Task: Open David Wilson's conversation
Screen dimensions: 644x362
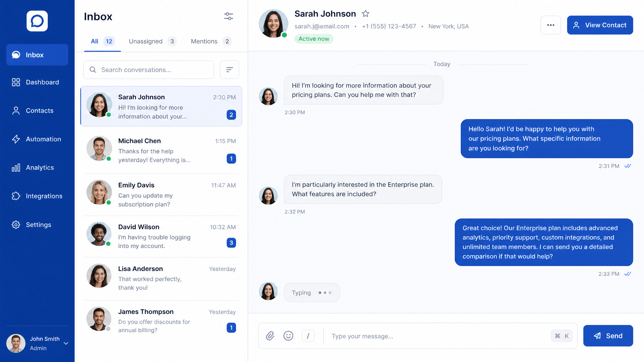Action: (161, 236)
